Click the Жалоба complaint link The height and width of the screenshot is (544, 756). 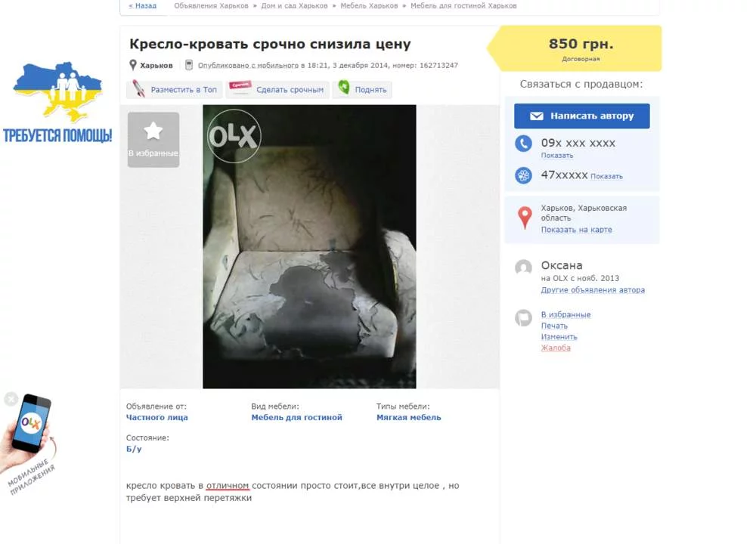(x=556, y=348)
